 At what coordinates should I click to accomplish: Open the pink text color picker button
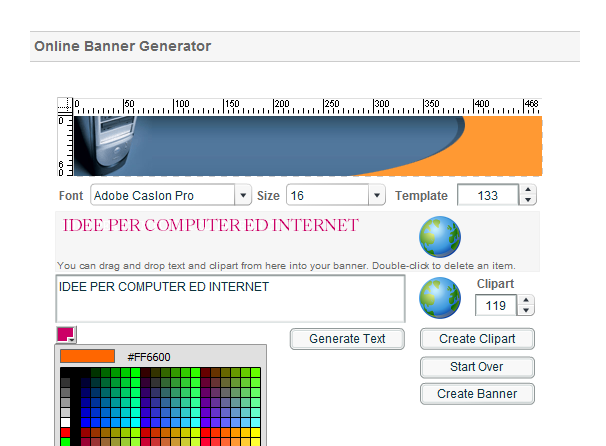tap(66, 335)
